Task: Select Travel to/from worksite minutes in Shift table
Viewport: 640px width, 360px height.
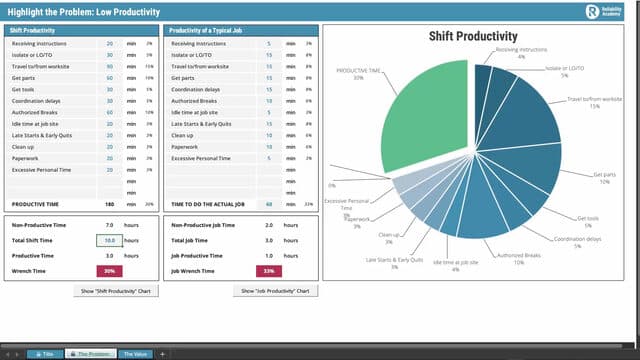Action: 109,67
